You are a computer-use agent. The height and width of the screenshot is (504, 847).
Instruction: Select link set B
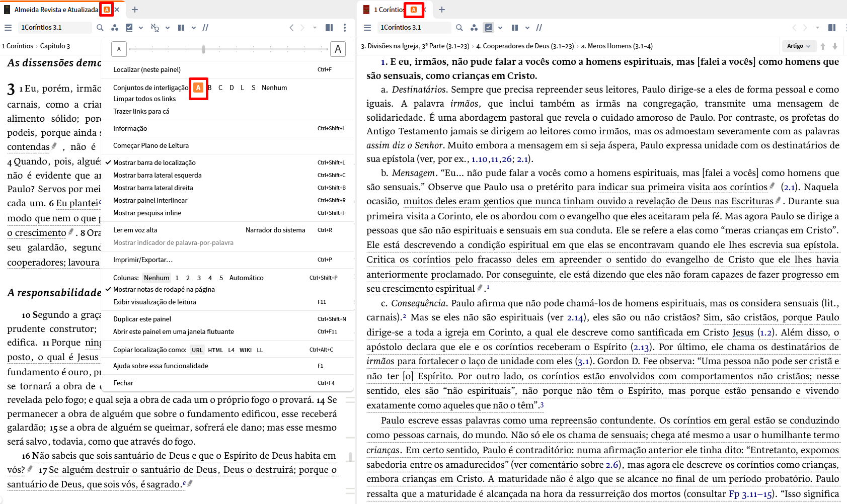(x=209, y=88)
